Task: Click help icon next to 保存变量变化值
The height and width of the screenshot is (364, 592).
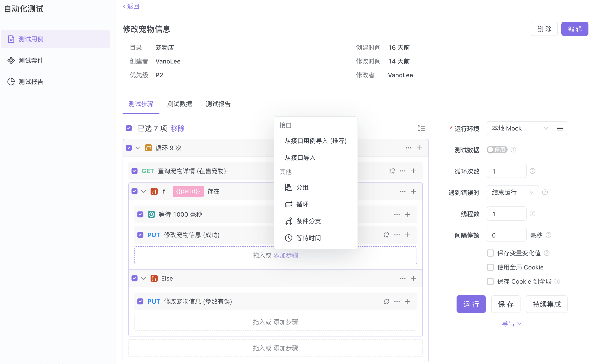Action: pyautogui.click(x=547, y=253)
